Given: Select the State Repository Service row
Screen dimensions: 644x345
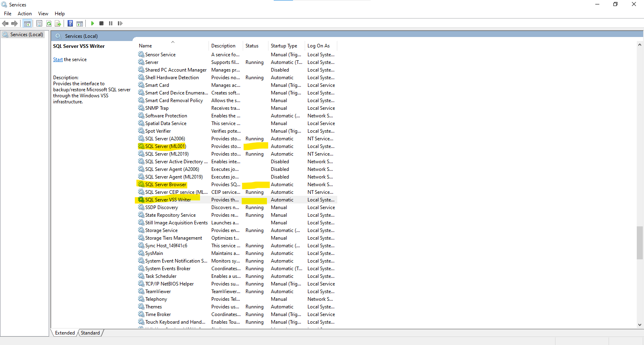Looking at the screenshot, I should [237, 215].
